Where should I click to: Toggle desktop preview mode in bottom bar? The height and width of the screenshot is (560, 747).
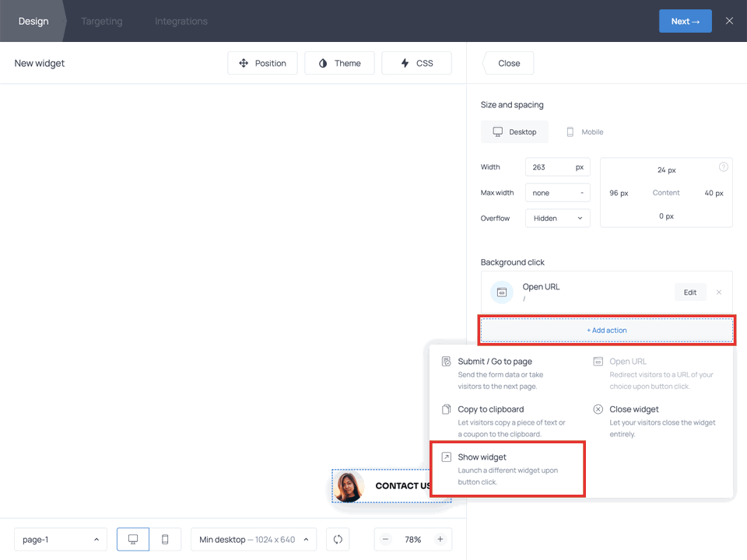(132, 539)
